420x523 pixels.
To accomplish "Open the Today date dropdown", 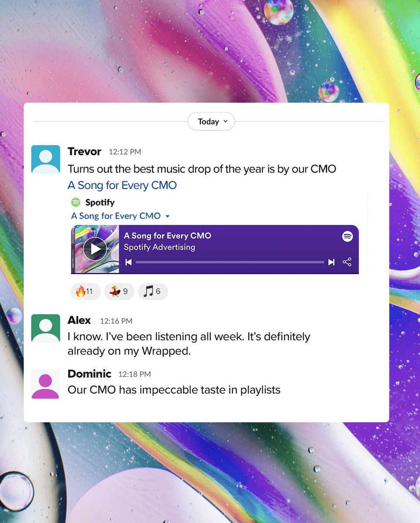I will pos(211,122).
